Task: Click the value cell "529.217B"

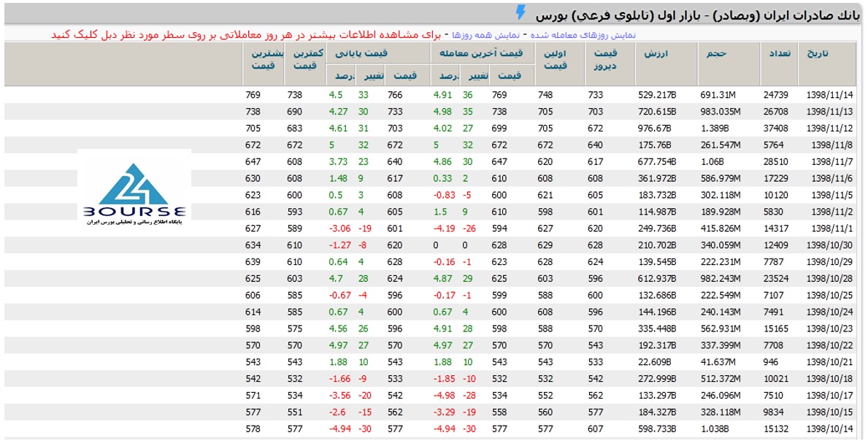Action: 657,95
